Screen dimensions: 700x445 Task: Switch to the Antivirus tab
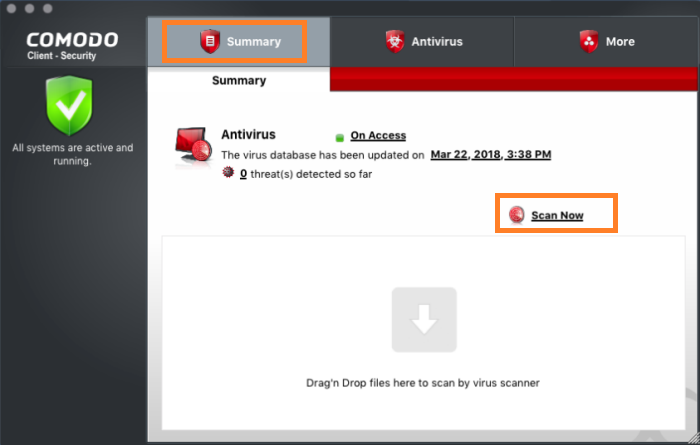click(422, 42)
